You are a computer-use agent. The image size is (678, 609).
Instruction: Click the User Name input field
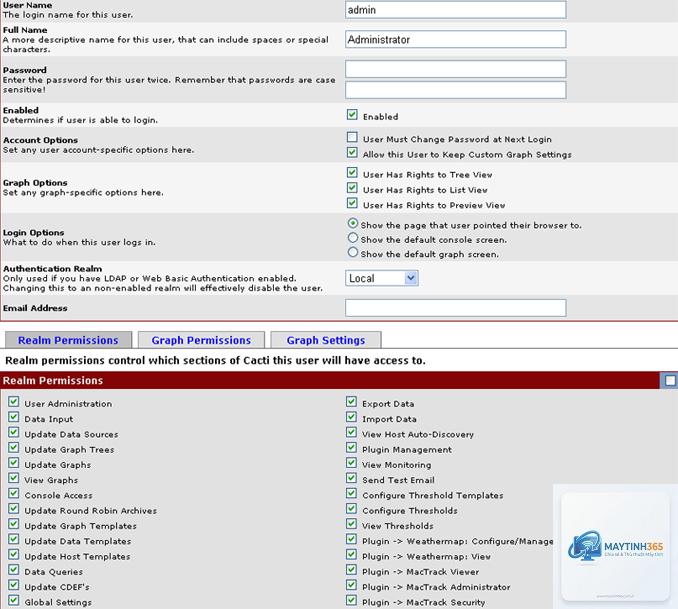455,10
